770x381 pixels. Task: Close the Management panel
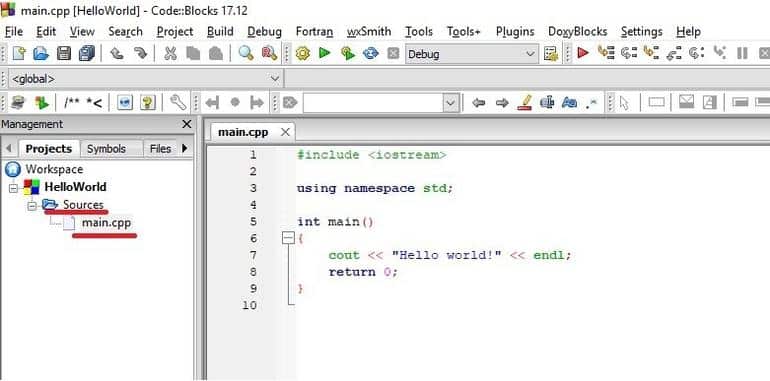(187, 125)
